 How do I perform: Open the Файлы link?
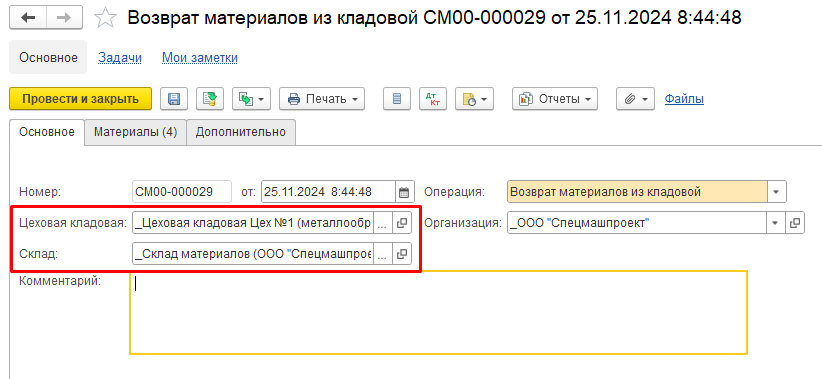point(684,99)
